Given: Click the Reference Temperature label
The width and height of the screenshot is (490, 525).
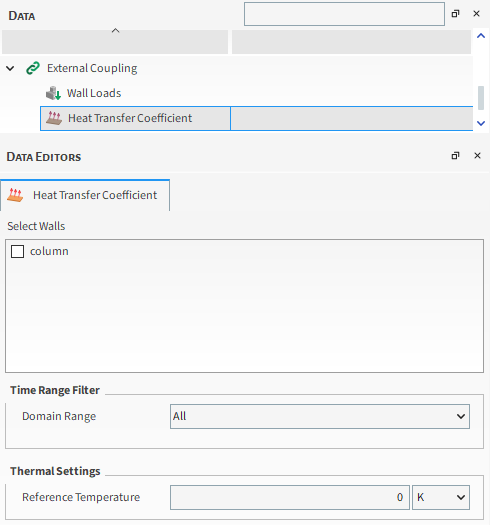Looking at the screenshot, I should 81,497.
